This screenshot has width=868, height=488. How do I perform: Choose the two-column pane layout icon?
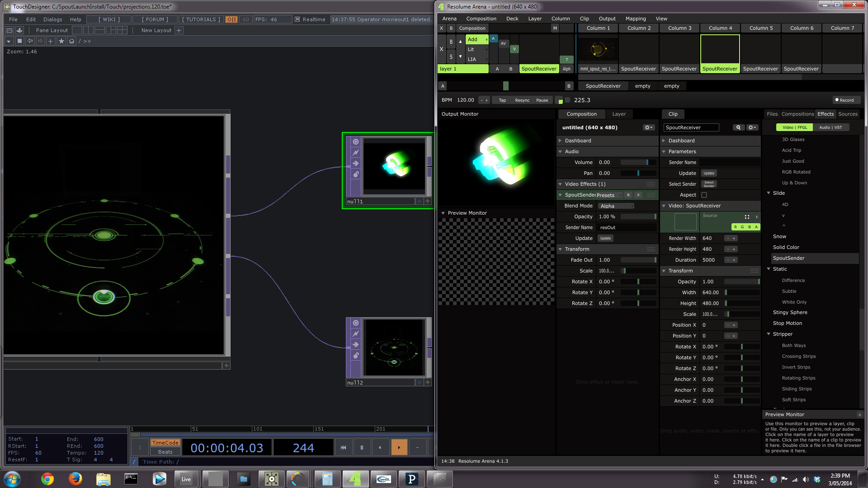click(x=89, y=30)
